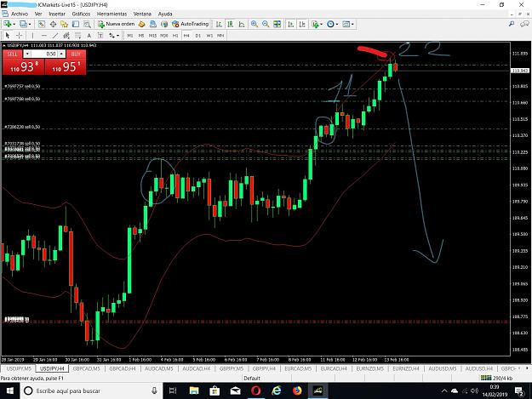Click the one-click trade volume field
Screen dimensions: 532x399
click(44, 54)
